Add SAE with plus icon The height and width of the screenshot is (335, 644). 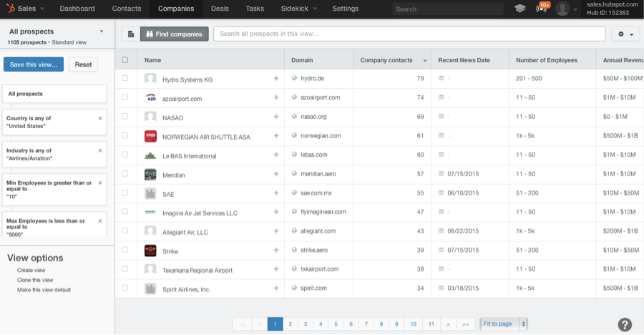point(276,193)
